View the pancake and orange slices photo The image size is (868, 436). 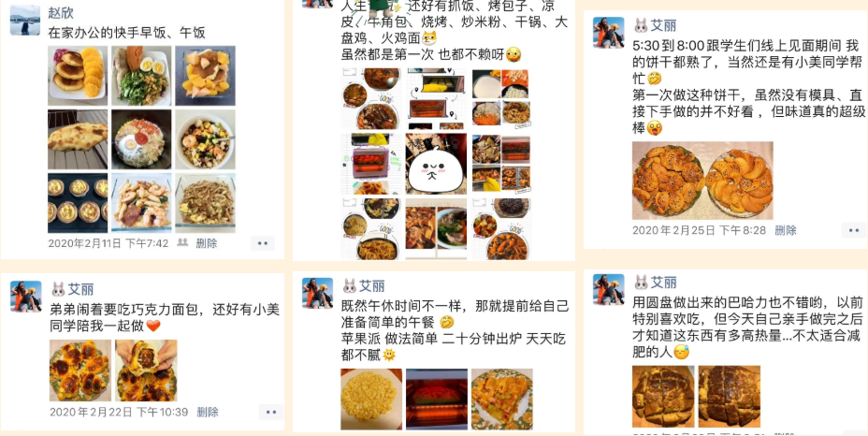[x=78, y=76]
